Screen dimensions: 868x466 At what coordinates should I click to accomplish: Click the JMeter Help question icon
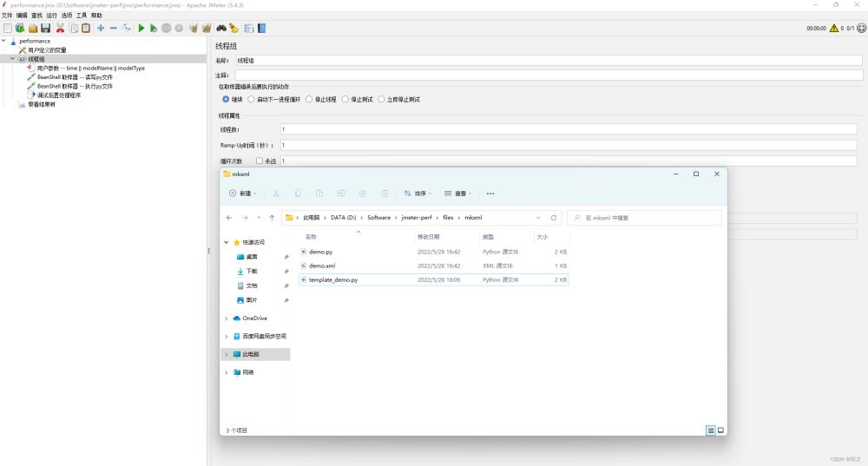pyautogui.click(x=262, y=29)
